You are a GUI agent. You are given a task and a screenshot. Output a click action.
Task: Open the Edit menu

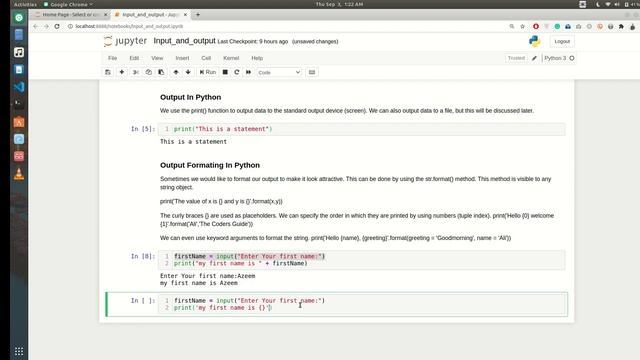[x=134, y=58]
